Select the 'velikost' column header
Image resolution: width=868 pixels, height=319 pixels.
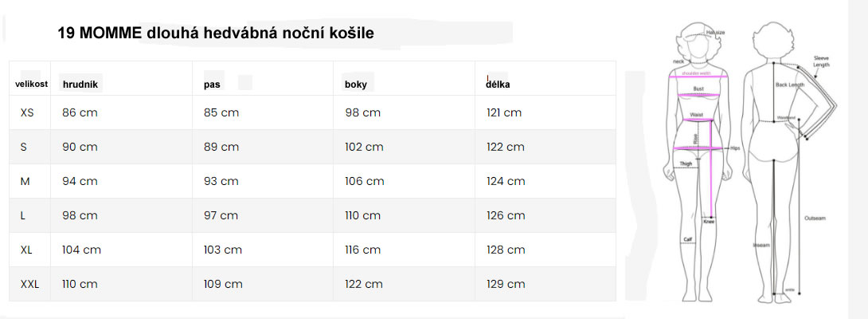click(31, 84)
